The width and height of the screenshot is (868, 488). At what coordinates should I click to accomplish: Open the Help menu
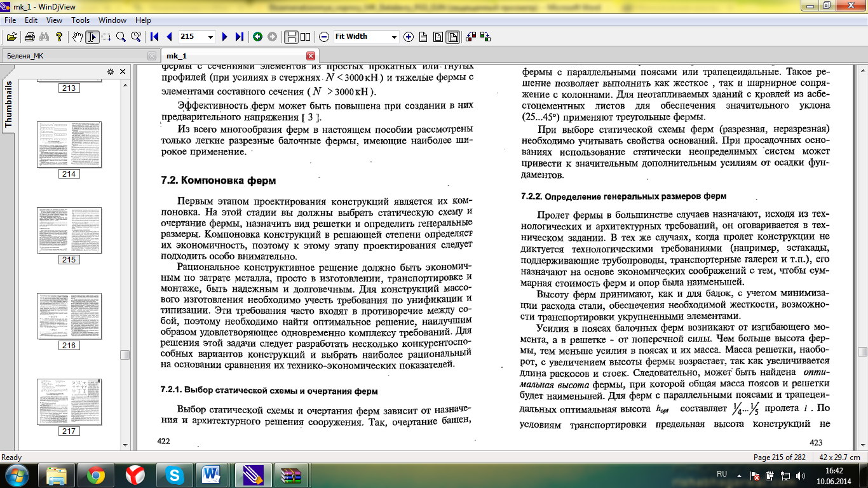[x=143, y=20]
